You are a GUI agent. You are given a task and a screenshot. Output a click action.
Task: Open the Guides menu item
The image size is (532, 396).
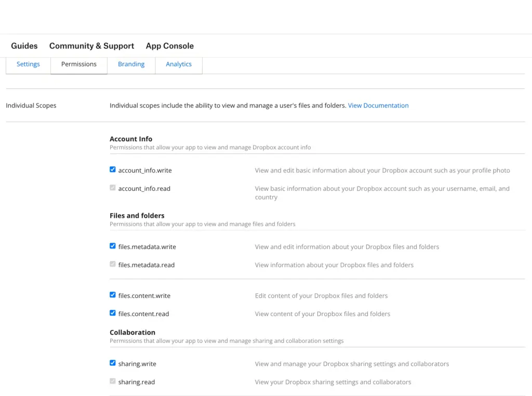point(24,46)
